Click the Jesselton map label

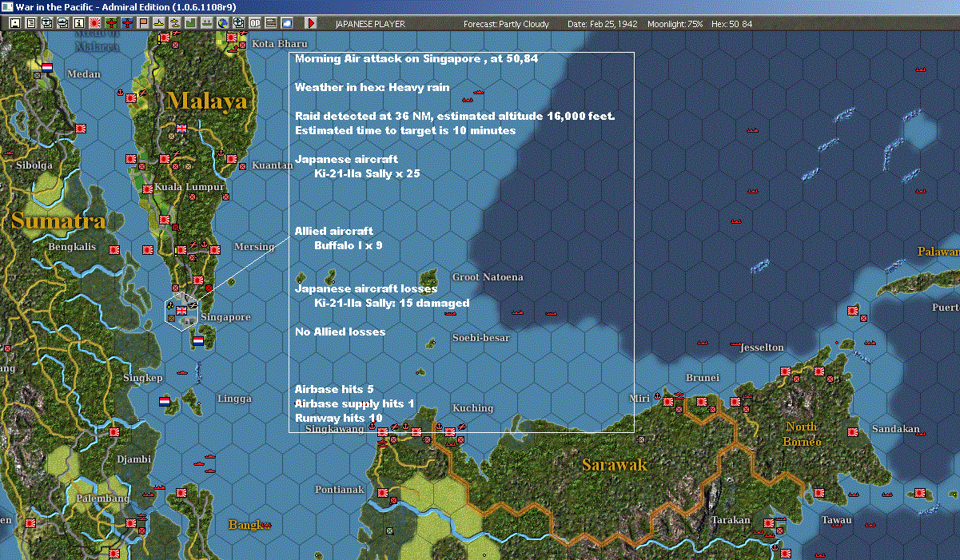pos(762,348)
